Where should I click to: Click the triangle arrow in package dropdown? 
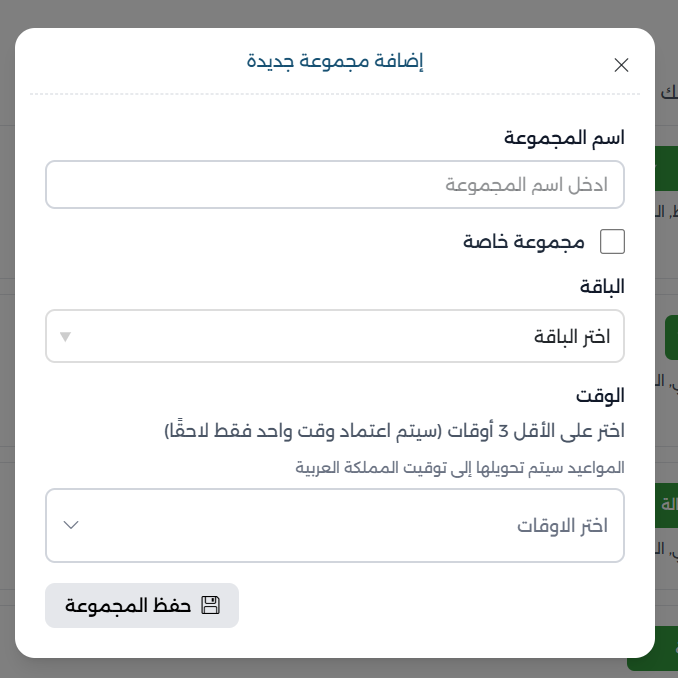tap(65, 336)
